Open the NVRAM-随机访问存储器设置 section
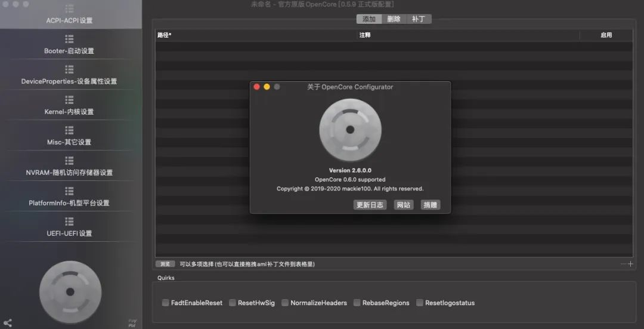644x329 pixels. 69,167
